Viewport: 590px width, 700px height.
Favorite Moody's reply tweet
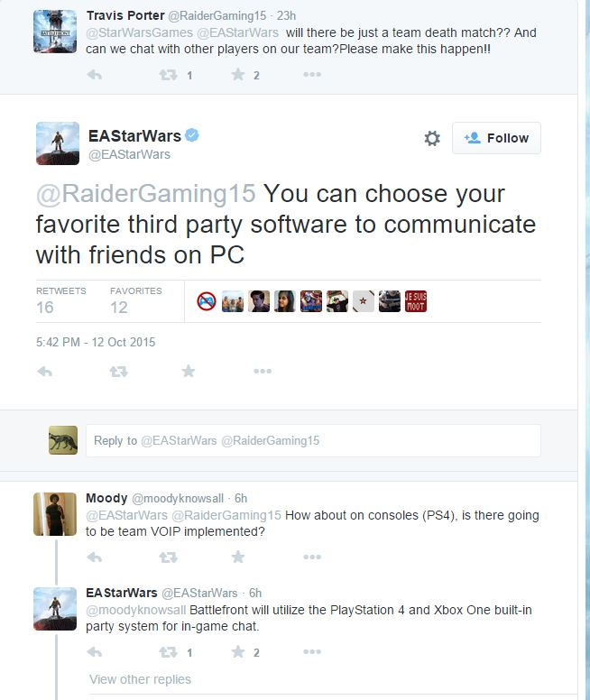tap(238, 557)
